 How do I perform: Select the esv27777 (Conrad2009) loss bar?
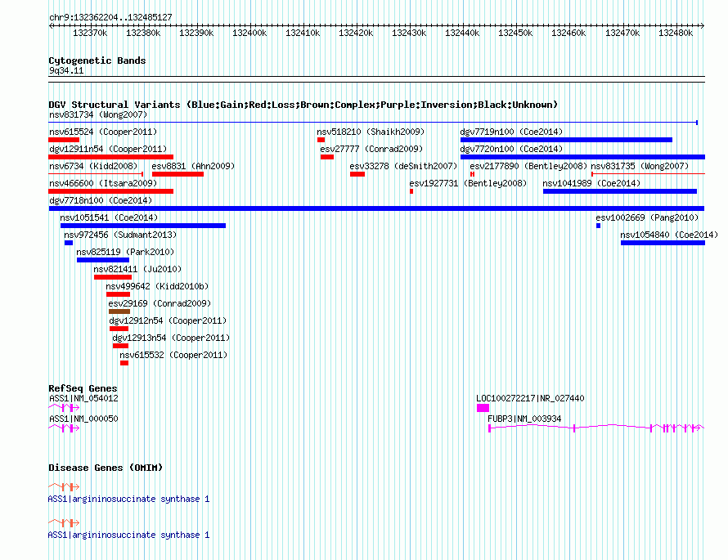327,157
